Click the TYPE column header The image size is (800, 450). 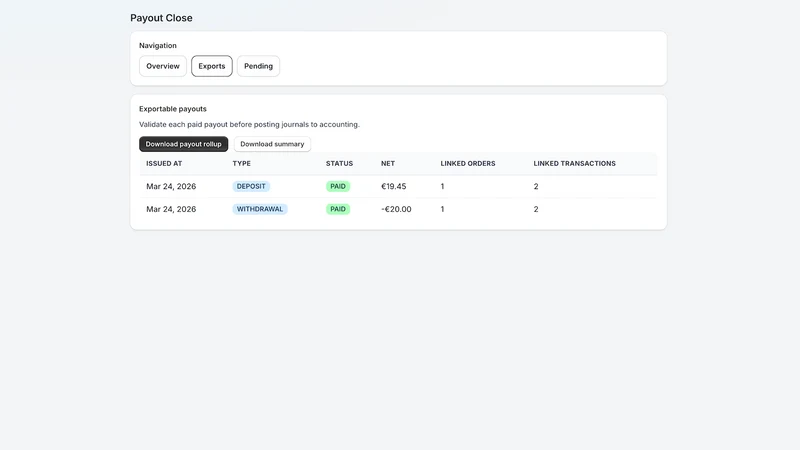(x=241, y=164)
